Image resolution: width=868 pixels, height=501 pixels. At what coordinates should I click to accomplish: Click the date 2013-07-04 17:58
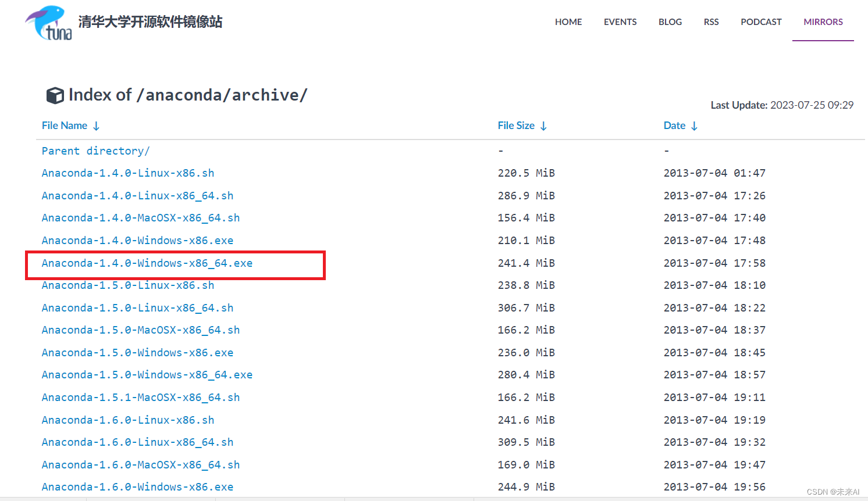tap(714, 263)
